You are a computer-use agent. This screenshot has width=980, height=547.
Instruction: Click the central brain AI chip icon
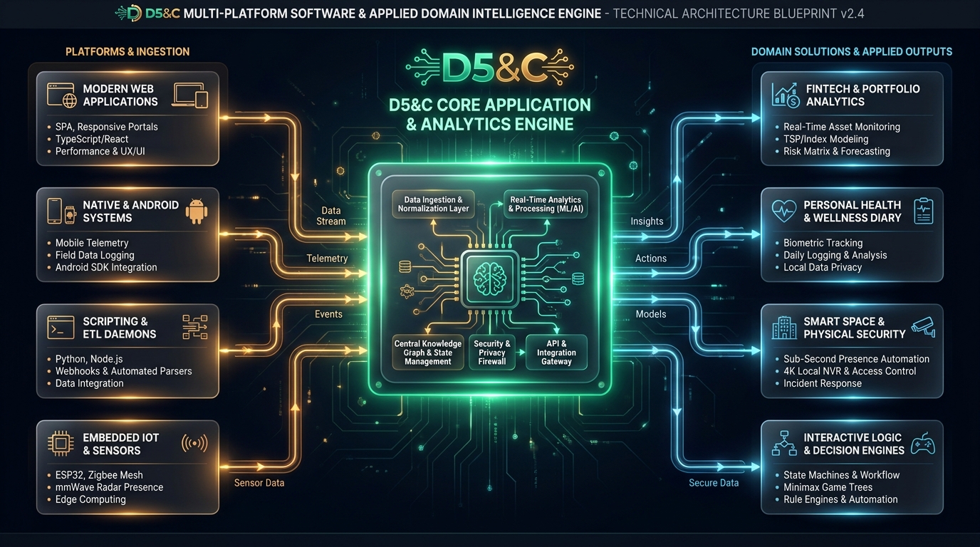[489, 278]
